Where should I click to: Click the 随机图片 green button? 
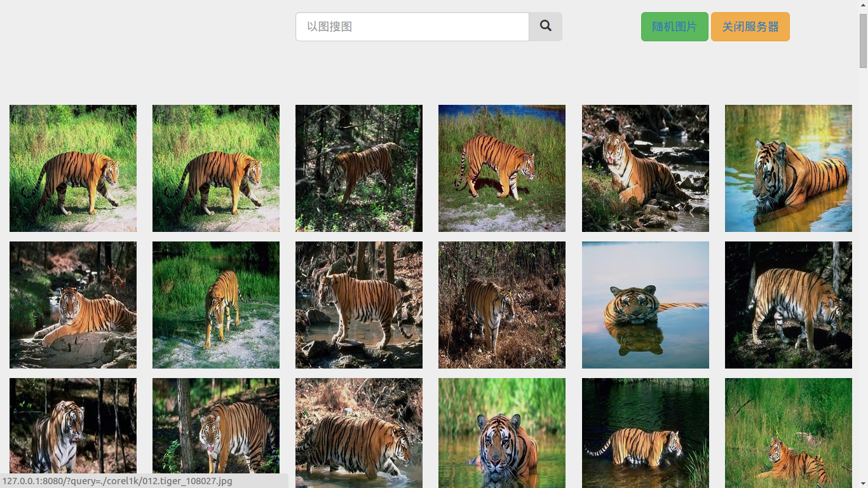click(674, 26)
